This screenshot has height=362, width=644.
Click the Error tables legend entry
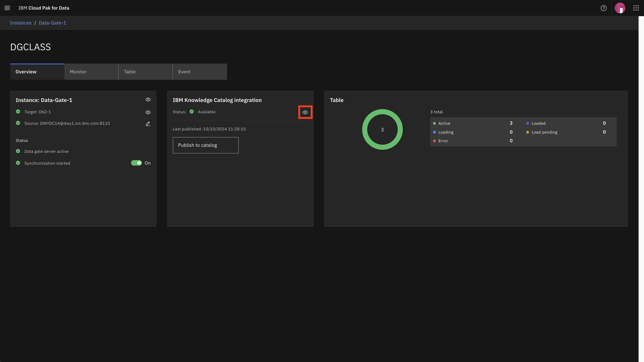pyautogui.click(x=443, y=141)
